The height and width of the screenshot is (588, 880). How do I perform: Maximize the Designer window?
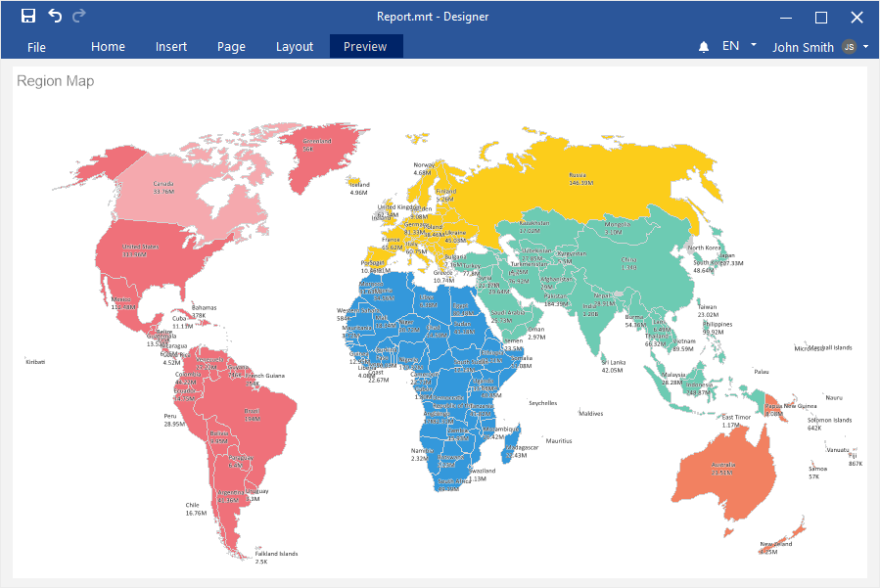[821, 17]
